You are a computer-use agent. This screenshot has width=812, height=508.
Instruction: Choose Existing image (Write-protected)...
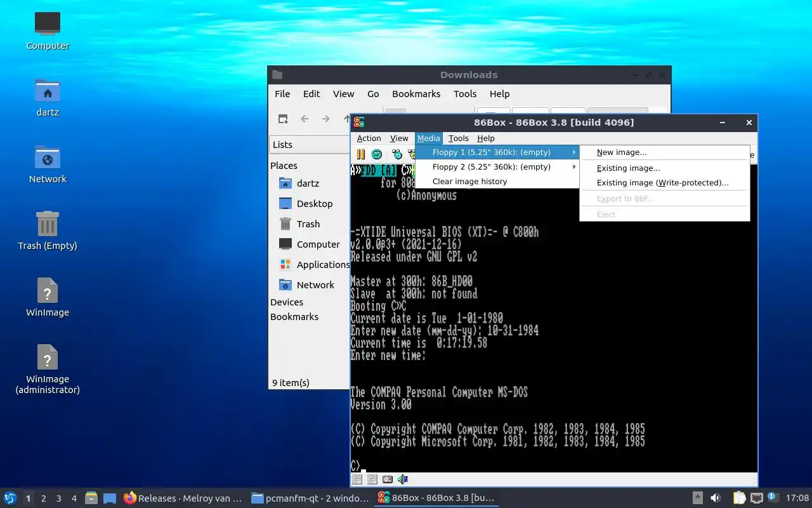pos(664,183)
